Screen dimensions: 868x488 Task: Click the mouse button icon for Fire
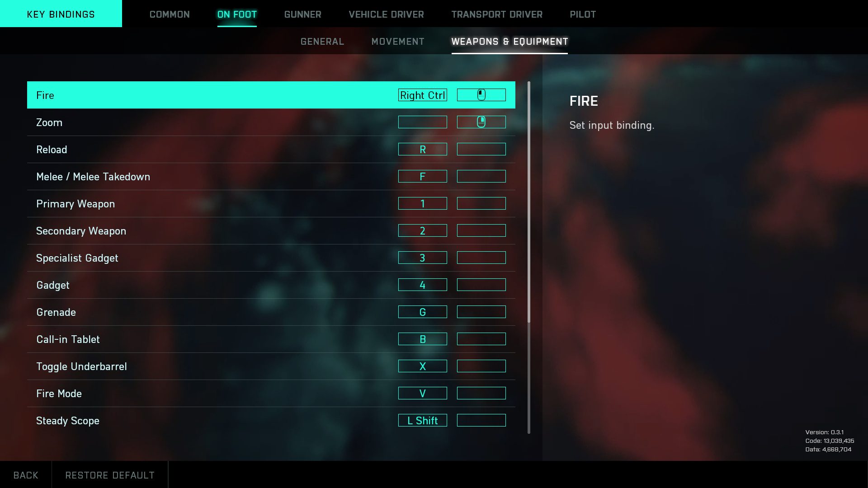[481, 95]
